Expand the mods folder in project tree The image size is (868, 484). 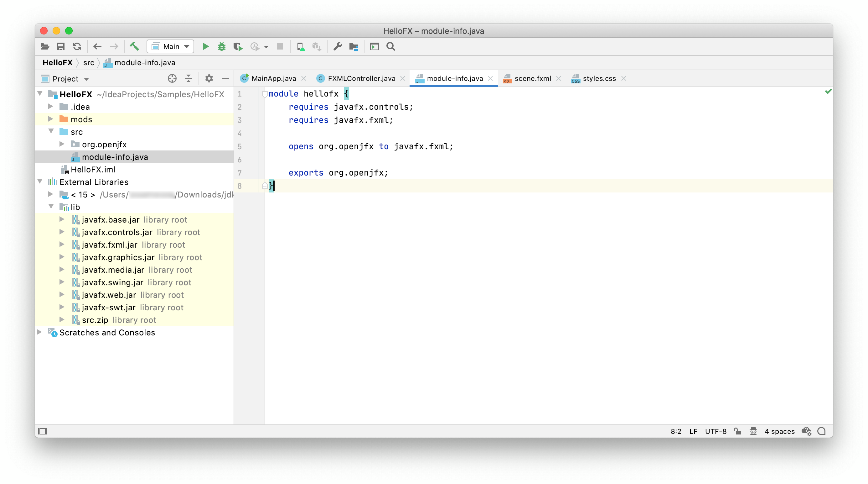tap(50, 119)
